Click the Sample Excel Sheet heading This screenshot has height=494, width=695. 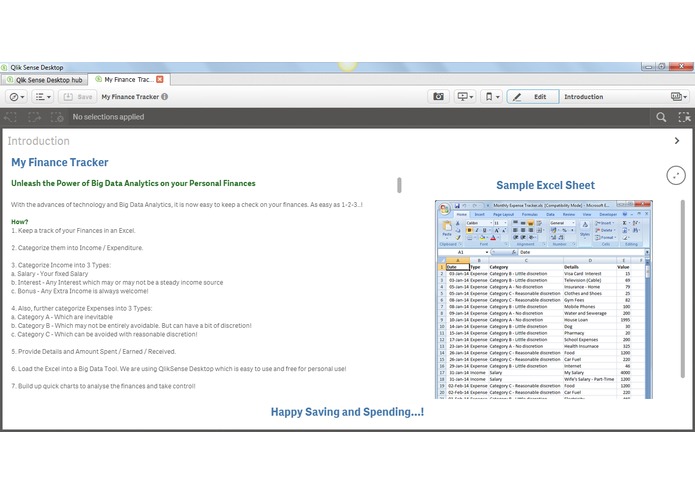546,185
